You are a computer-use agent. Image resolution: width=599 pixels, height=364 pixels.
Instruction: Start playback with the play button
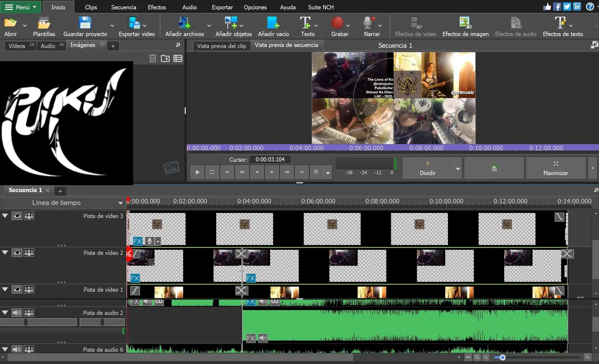click(197, 172)
